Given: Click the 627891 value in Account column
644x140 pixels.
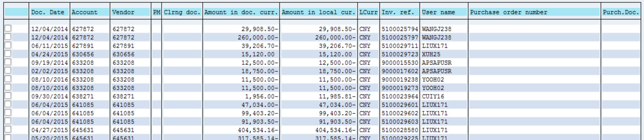Looking at the screenshot, I should coord(83,46).
